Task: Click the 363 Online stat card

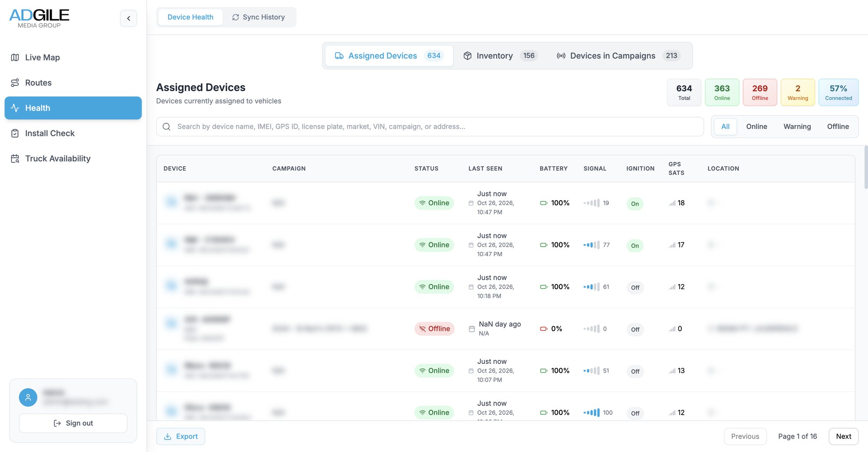Action: 722,92
